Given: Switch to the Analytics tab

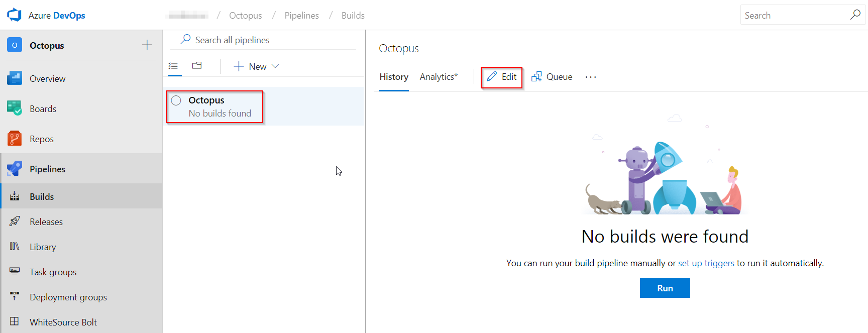Looking at the screenshot, I should coord(439,77).
